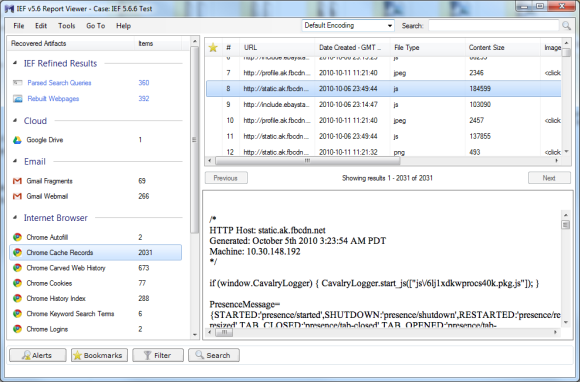Open the Rebuilt Webpages link
Image resolution: width=580 pixels, height=382 pixels.
point(53,99)
